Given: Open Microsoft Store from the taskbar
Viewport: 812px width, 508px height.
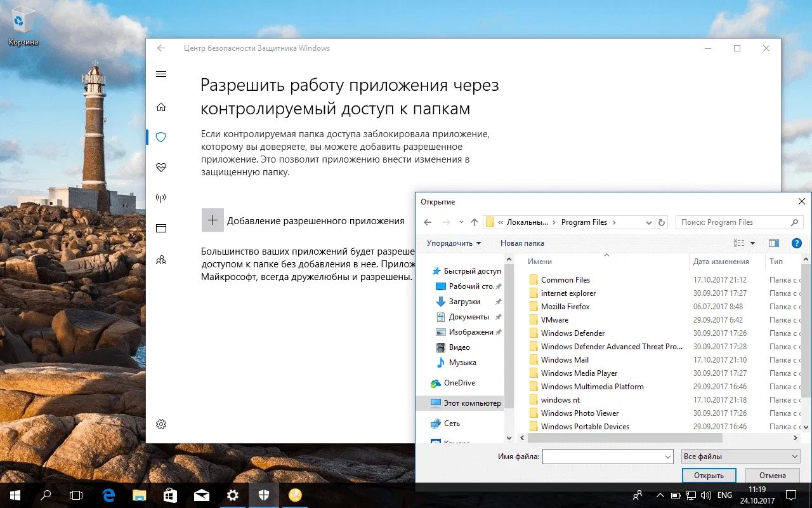Looking at the screenshot, I should pyautogui.click(x=171, y=495).
